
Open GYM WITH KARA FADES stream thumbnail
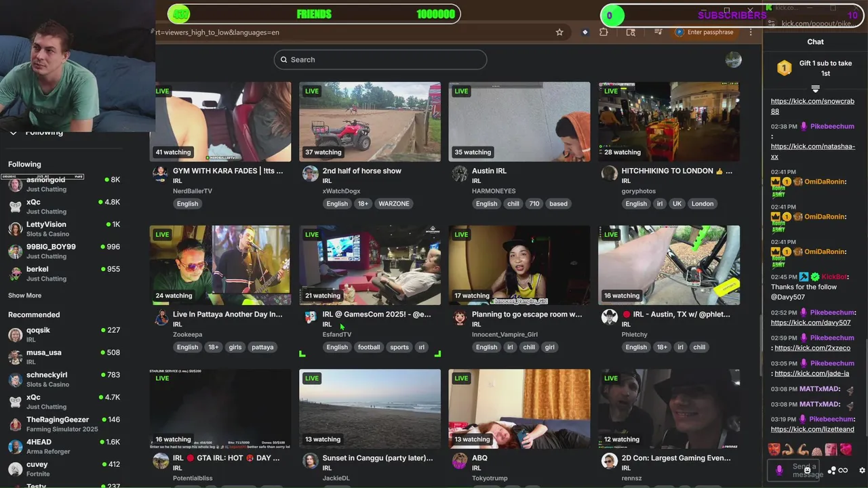coord(220,122)
